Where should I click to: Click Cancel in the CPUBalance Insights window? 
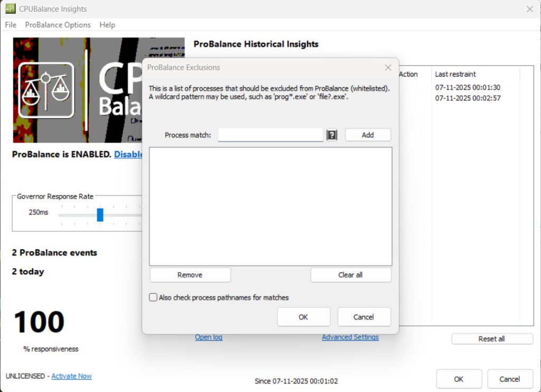pos(510,379)
